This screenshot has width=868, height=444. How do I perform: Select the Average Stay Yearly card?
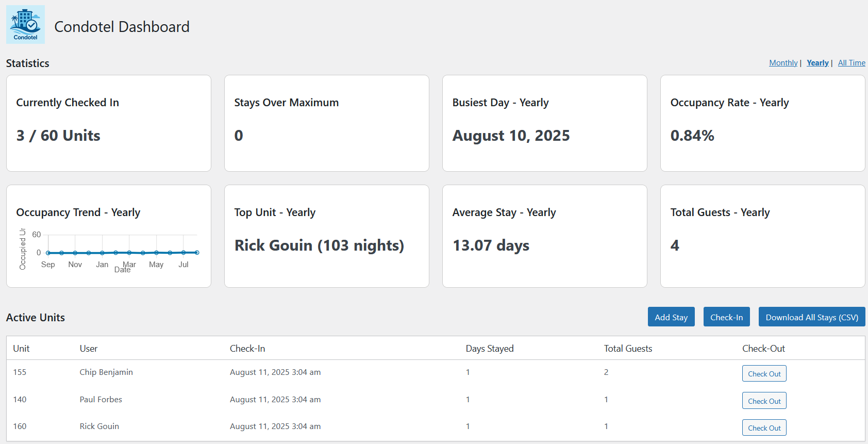point(544,236)
